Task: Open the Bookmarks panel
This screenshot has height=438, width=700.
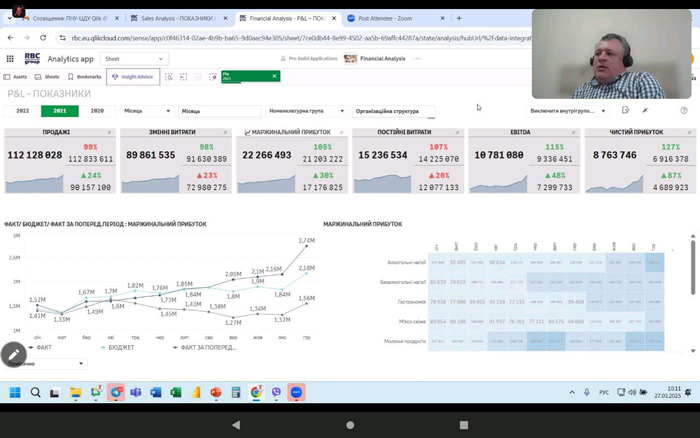Action: (86, 76)
